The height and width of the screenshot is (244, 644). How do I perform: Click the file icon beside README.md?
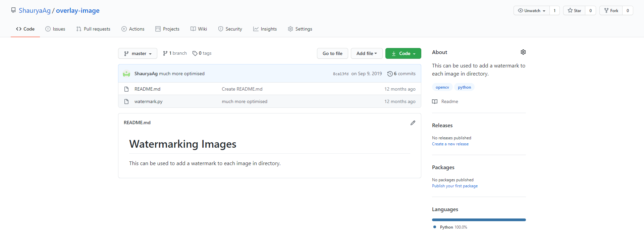pos(126,89)
